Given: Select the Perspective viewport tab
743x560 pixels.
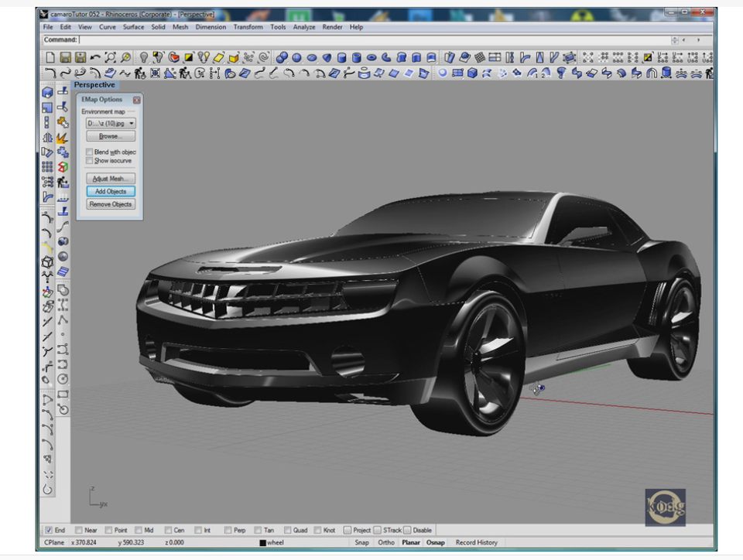Looking at the screenshot, I should click(x=94, y=85).
